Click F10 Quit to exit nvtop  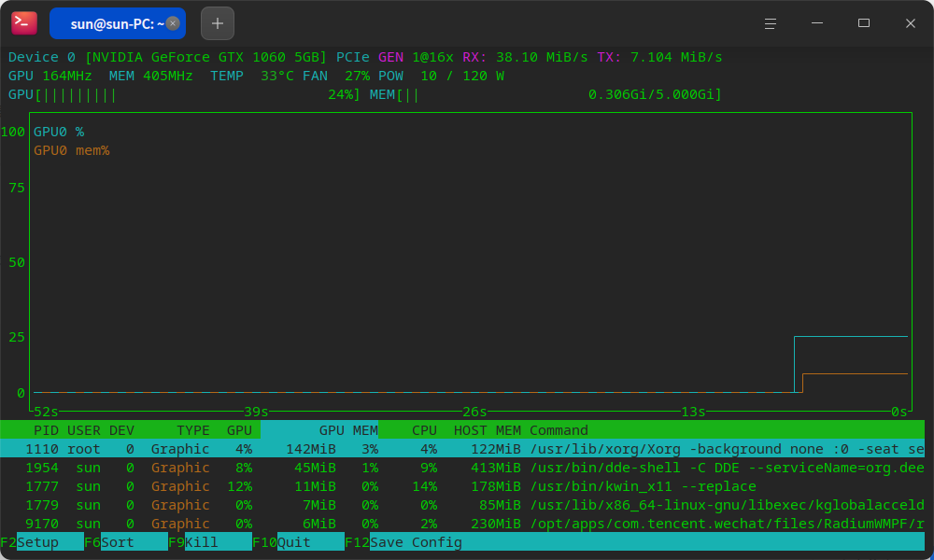point(299,542)
